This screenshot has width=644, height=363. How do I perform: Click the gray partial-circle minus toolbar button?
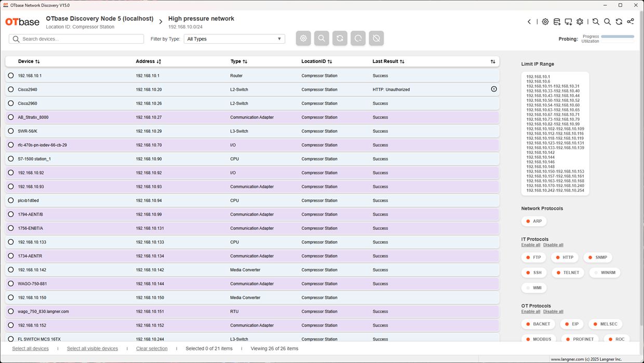(358, 38)
